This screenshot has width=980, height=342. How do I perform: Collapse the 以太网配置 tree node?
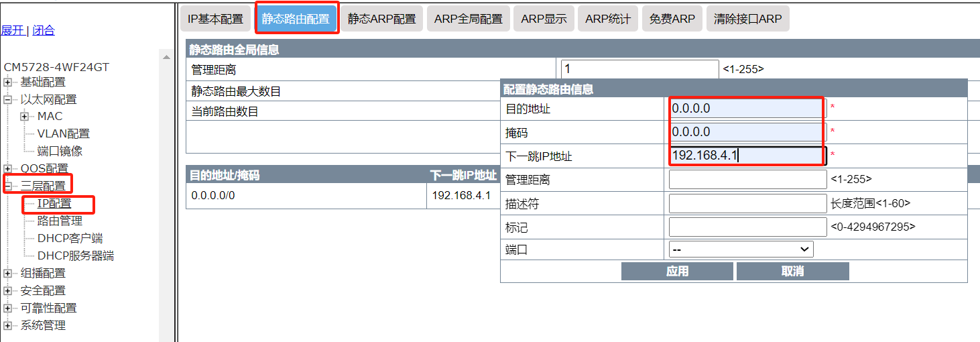tap(7, 100)
